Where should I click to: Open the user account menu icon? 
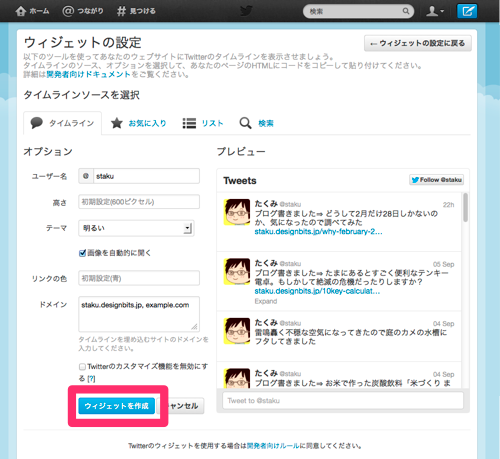[x=435, y=11]
